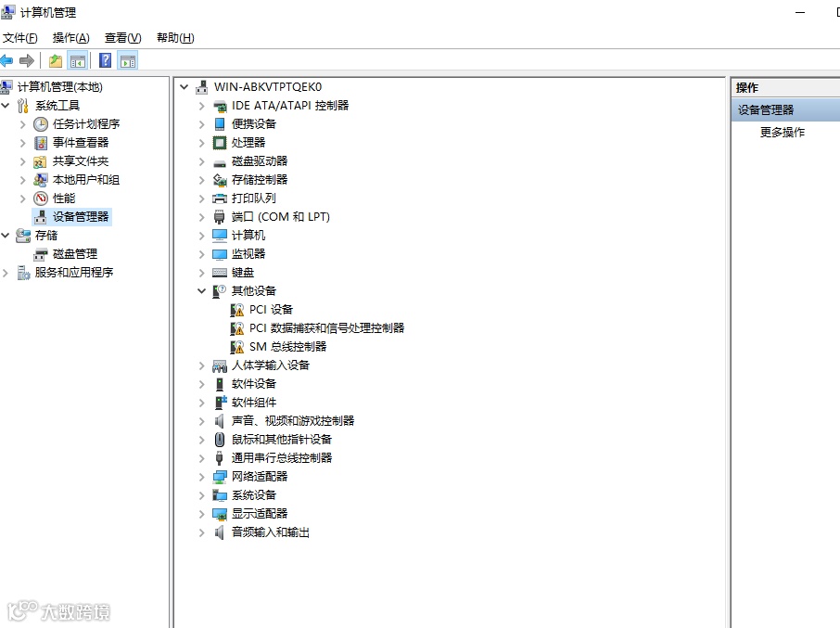Click the 任务计划程序 clock icon
The height and width of the screenshot is (628, 840).
point(41,124)
